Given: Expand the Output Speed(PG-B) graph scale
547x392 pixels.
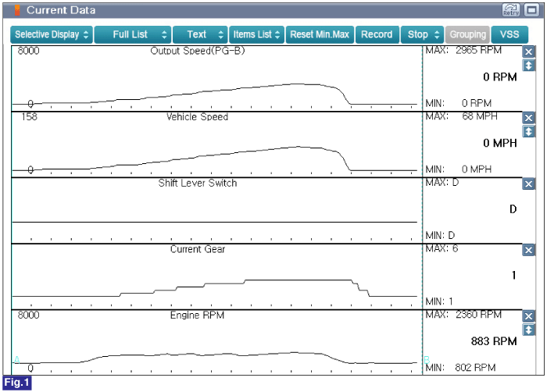Looking at the screenshot, I should click(528, 66).
